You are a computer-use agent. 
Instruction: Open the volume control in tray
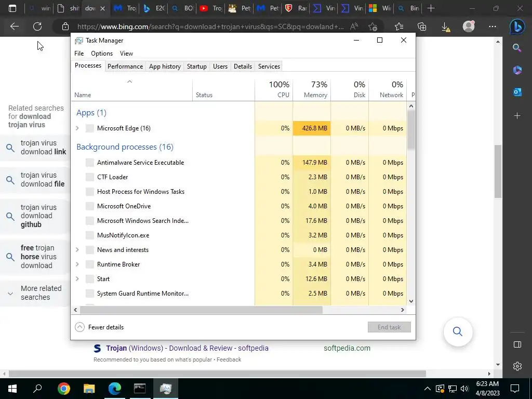[464, 389]
